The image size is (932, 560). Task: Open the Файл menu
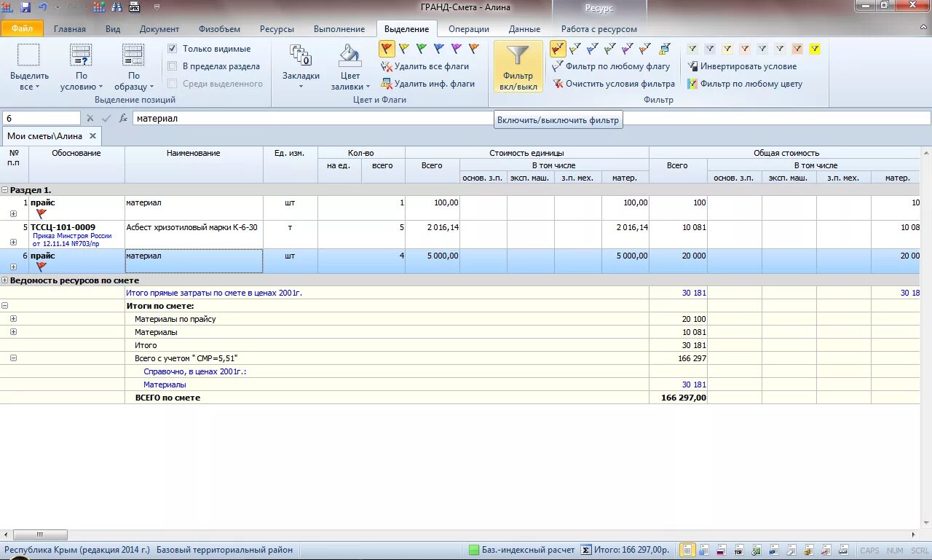22,29
